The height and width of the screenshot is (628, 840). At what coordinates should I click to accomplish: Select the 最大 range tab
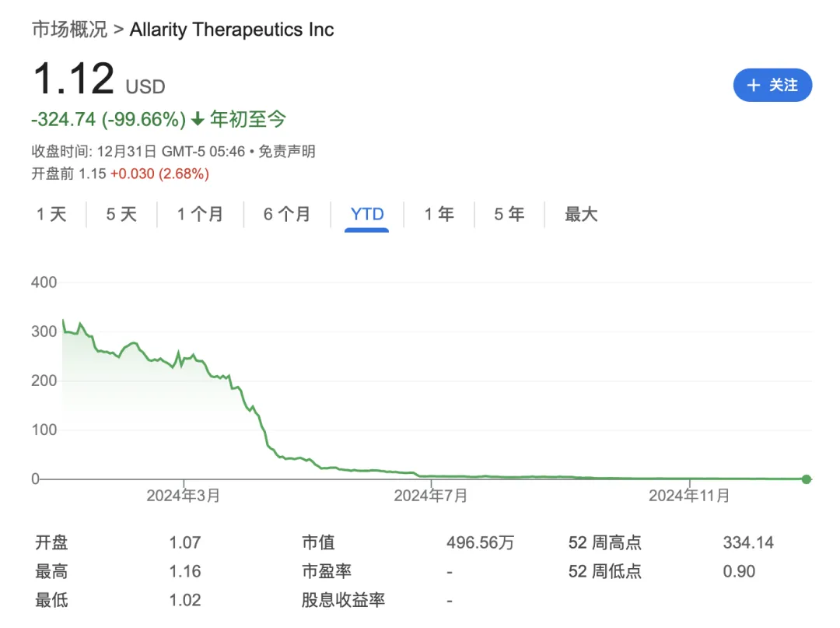click(581, 214)
